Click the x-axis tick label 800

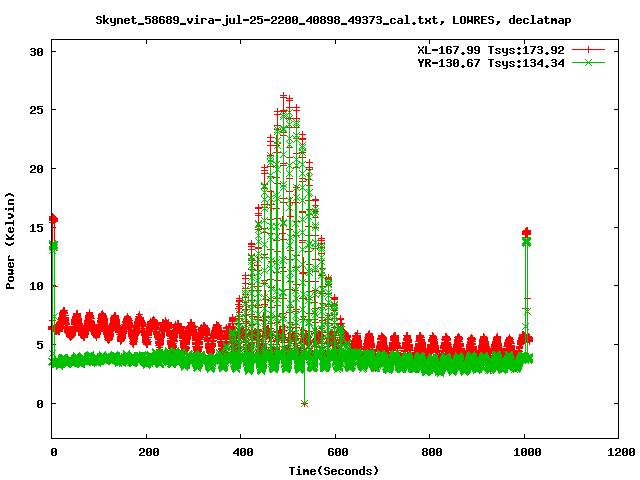point(432,452)
